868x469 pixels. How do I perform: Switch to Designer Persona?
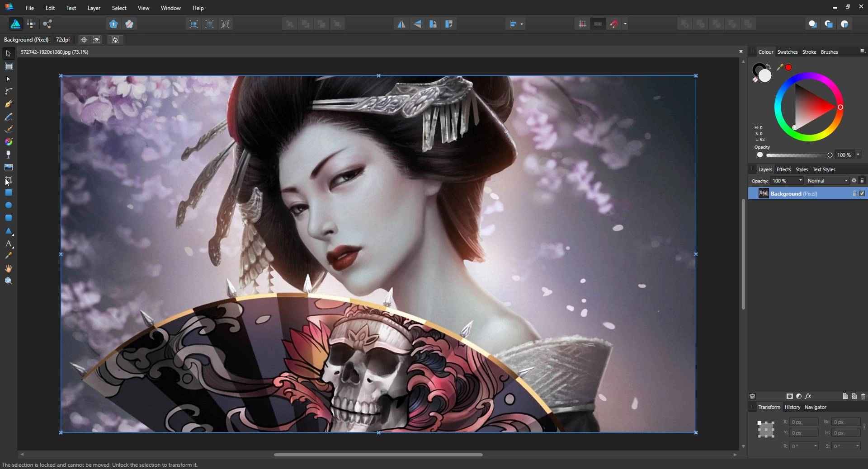[15, 24]
